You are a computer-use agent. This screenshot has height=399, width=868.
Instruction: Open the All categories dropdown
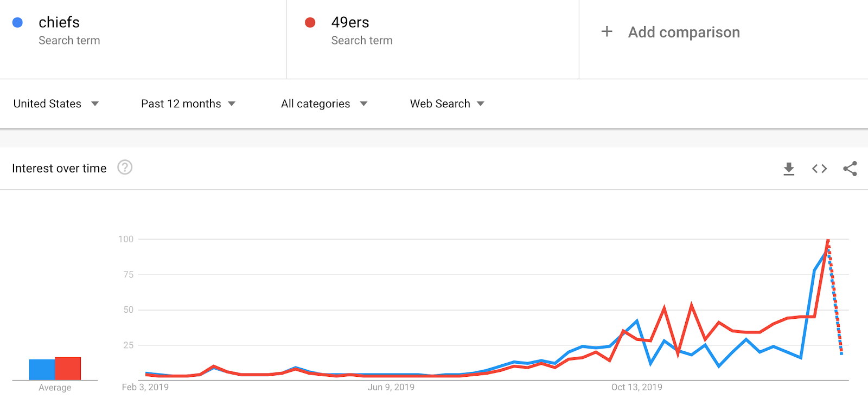[324, 104]
